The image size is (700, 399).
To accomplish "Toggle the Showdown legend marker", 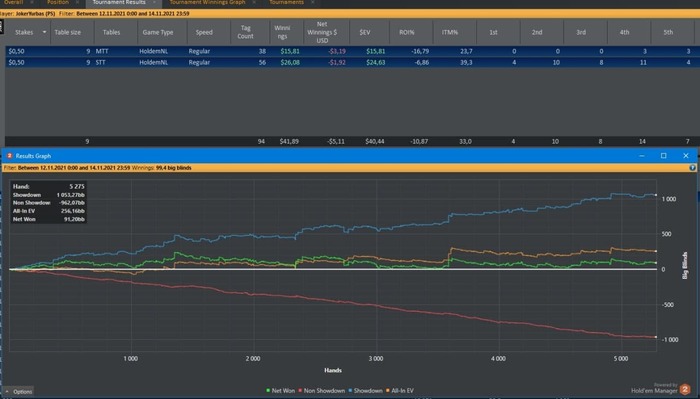I will tap(350, 391).
